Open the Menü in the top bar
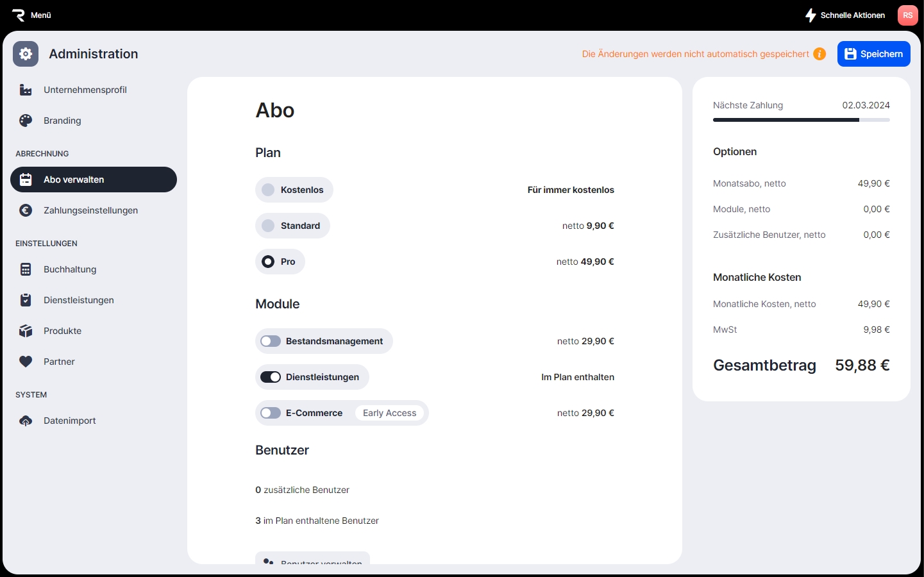924x577 pixels. tap(32, 15)
